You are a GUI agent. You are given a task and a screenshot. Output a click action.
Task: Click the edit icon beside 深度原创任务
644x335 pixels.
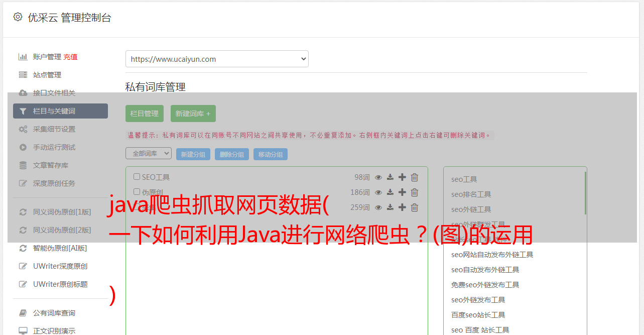23,183
